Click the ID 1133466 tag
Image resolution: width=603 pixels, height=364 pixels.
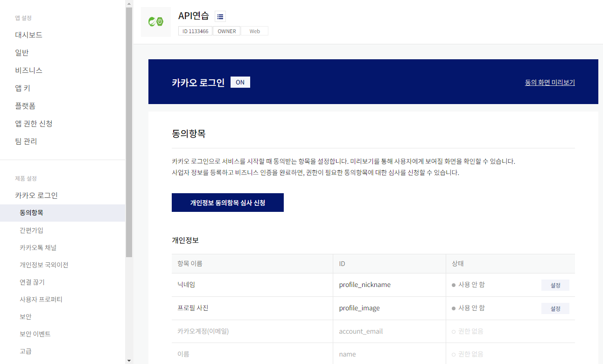click(x=196, y=31)
